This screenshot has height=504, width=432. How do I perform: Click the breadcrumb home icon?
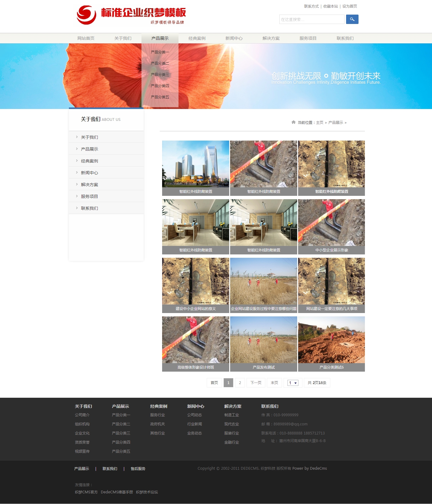(x=293, y=122)
